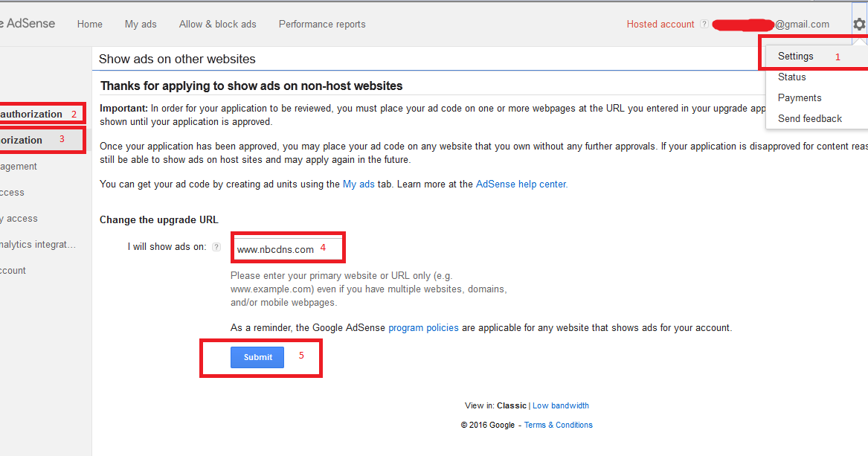Switch to Performance reports tab
868x456 pixels.
click(x=322, y=25)
